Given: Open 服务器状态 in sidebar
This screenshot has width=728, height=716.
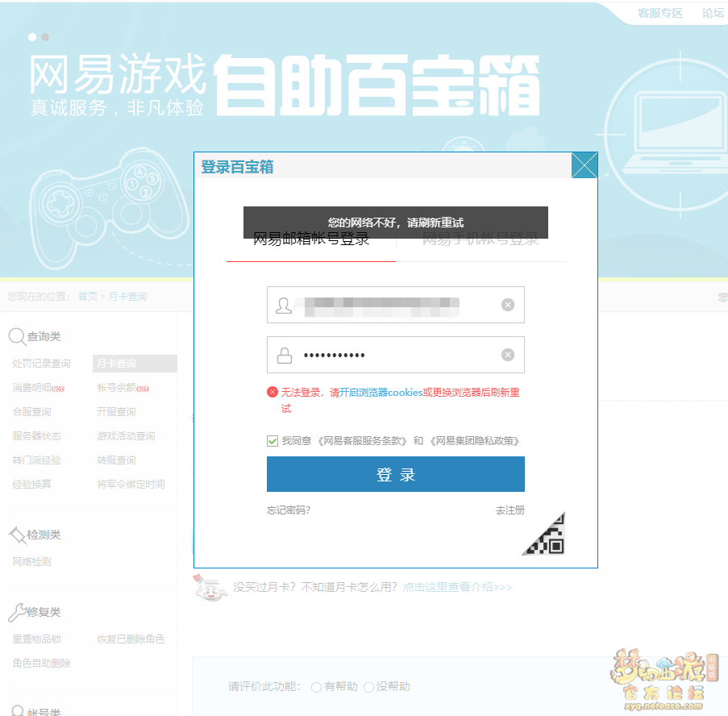Looking at the screenshot, I should [x=36, y=436].
